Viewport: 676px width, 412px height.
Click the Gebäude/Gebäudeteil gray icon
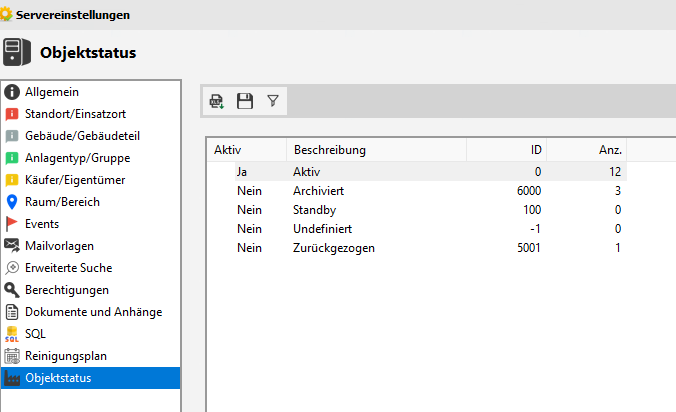[12, 136]
